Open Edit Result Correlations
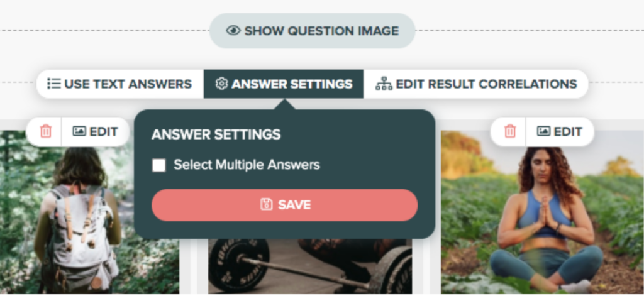The width and height of the screenshot is (644, 296). tap(476, 84)
